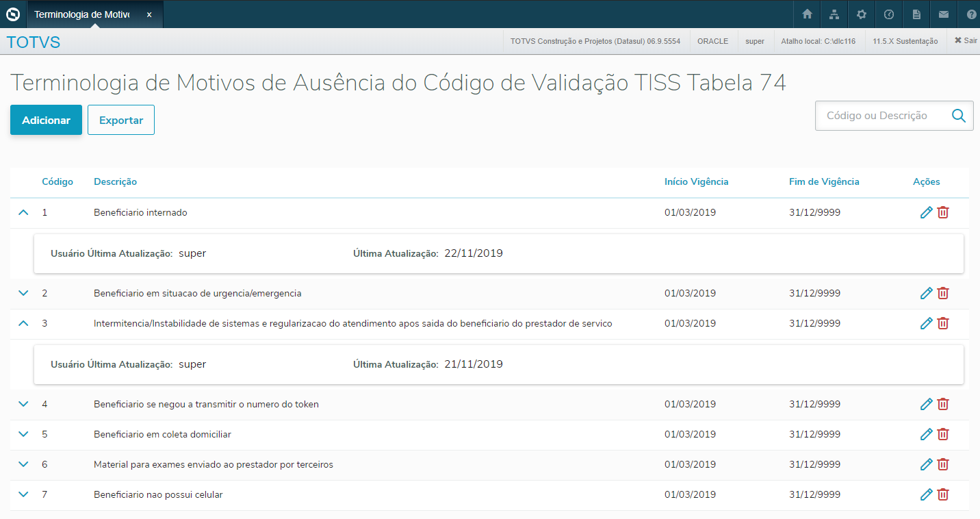
Task: Delete row 5 coleta domiciliar
Action: pyautogui.click(x=943, y=434)
